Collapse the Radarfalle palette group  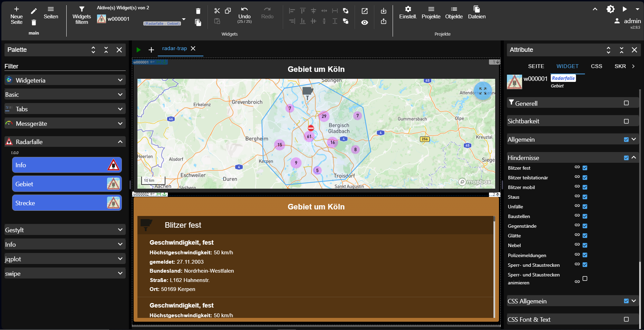65,142
